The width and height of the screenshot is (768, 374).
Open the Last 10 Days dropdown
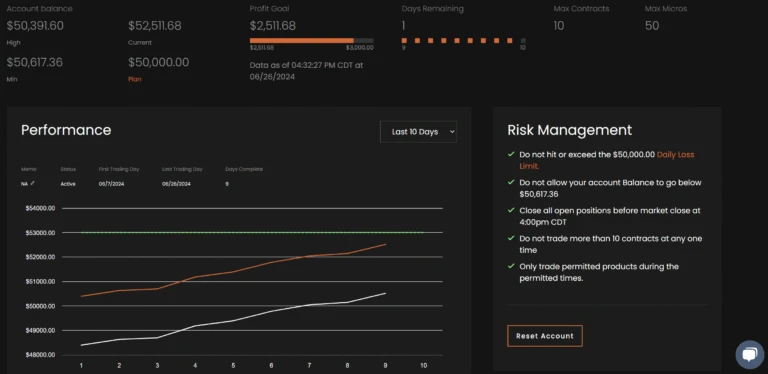coord(418,132)
